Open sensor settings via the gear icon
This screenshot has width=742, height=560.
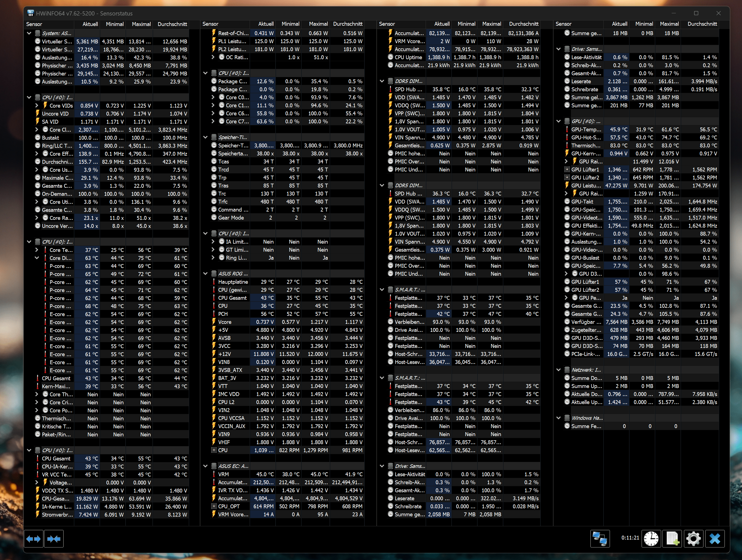click(x=693, y=538)
